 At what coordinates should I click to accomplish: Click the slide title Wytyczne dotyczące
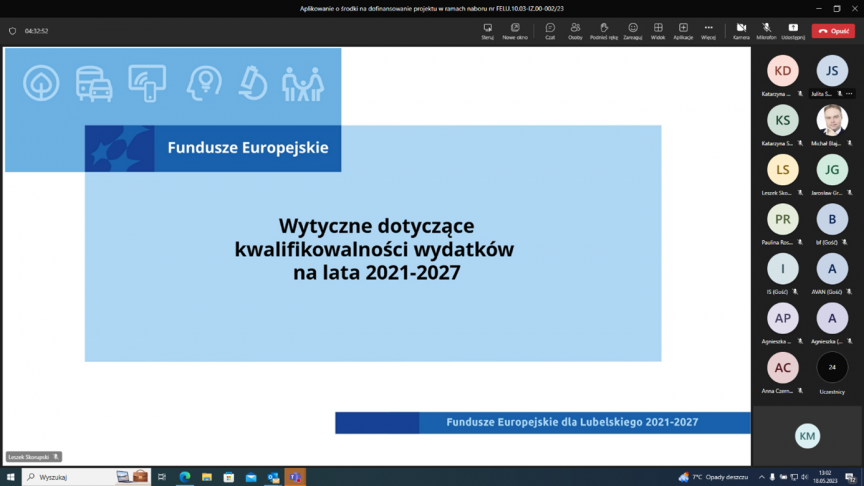click(376, 226)
